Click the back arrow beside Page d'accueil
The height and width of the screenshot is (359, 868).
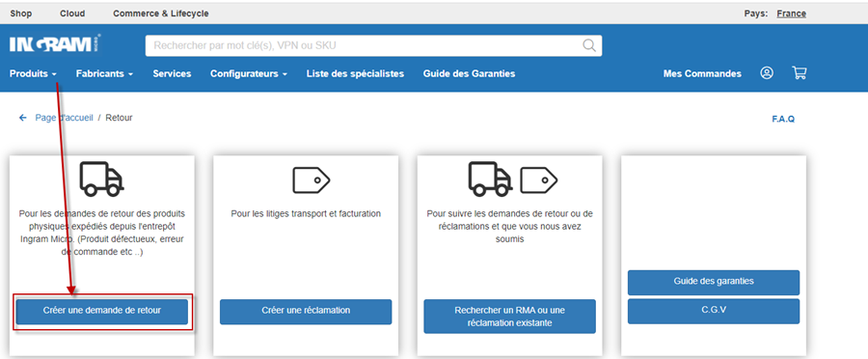click(23, 118)
